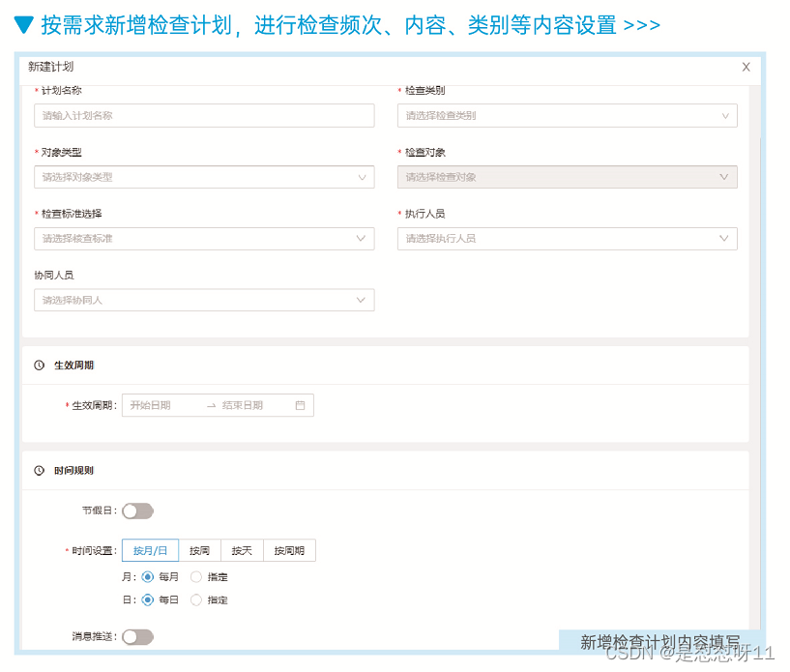Open calendar icon in 生效周期 field

(x=300, y=405)
